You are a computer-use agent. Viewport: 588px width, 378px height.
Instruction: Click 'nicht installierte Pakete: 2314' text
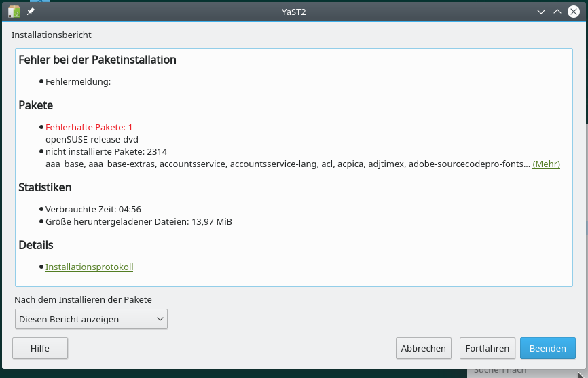pyautogui.click(x=106, y=152)
